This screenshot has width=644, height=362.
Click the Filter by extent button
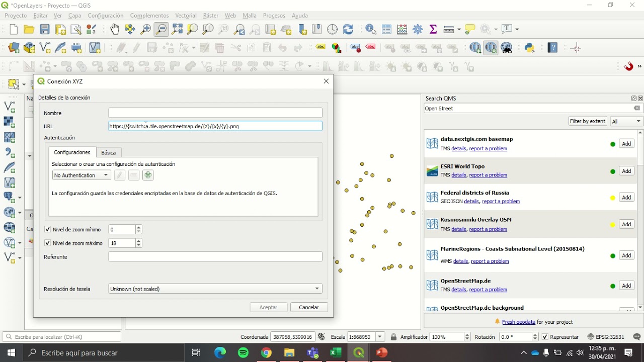click(588, 121)
